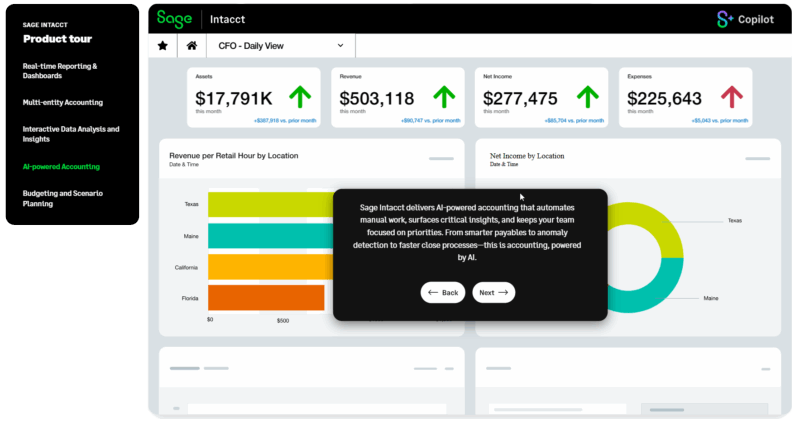This screenshot has width=800, height=423.
Task: Click the Maine label beside donut chart
Action: click(x=711, y=298)
